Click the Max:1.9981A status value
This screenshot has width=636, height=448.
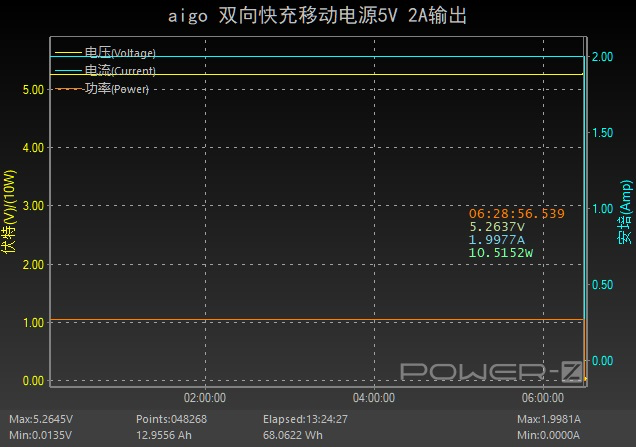549,419
